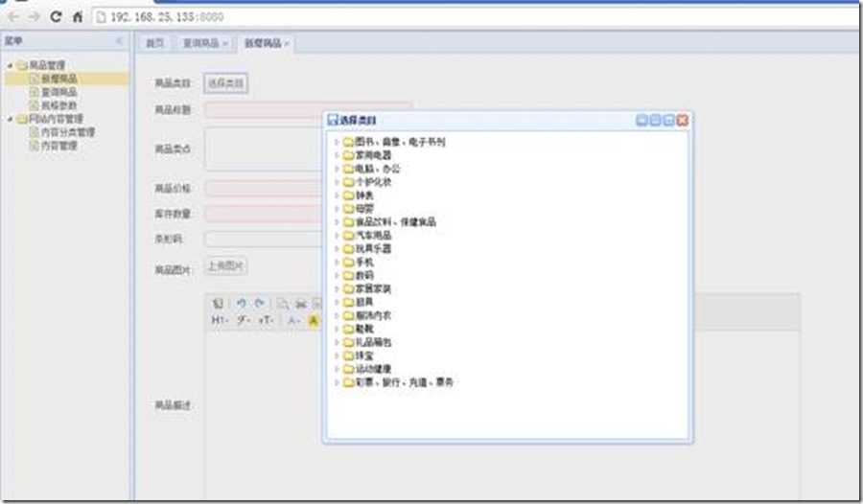Open the editor text color picker
Screen dimensions: 863x504
tap(294, 320)
